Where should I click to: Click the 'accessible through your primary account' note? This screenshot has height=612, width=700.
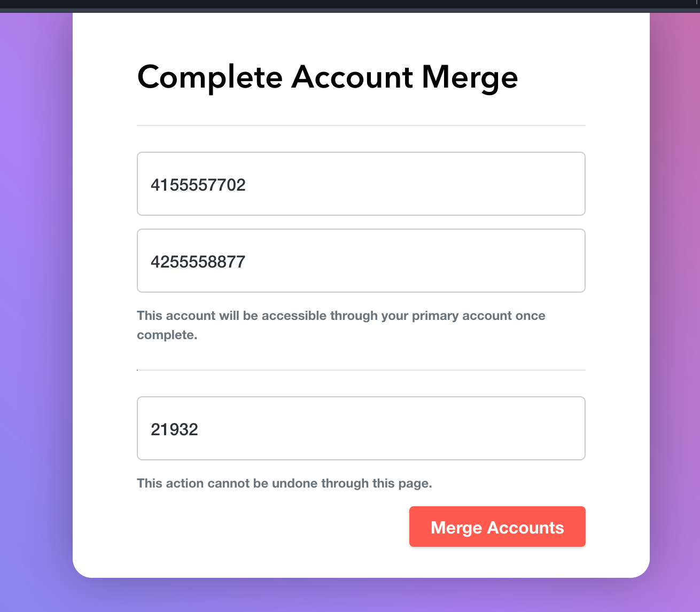tap(341, 325)
